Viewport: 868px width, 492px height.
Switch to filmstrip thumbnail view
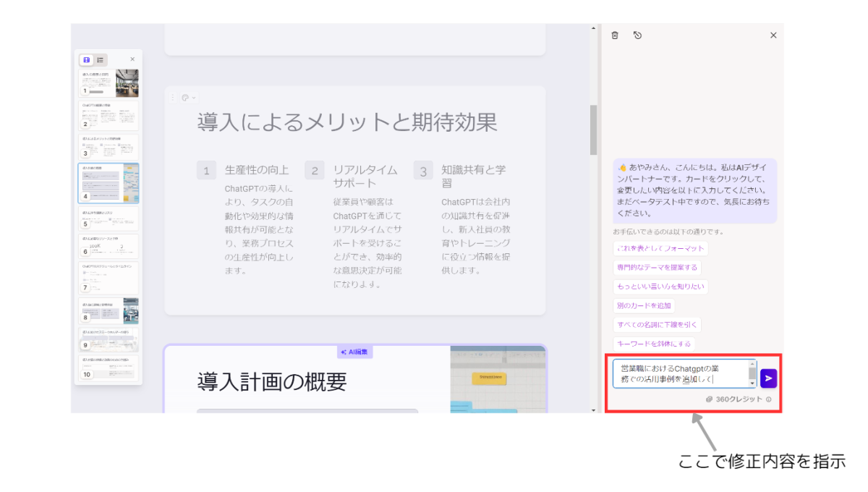tap(87, 60)
